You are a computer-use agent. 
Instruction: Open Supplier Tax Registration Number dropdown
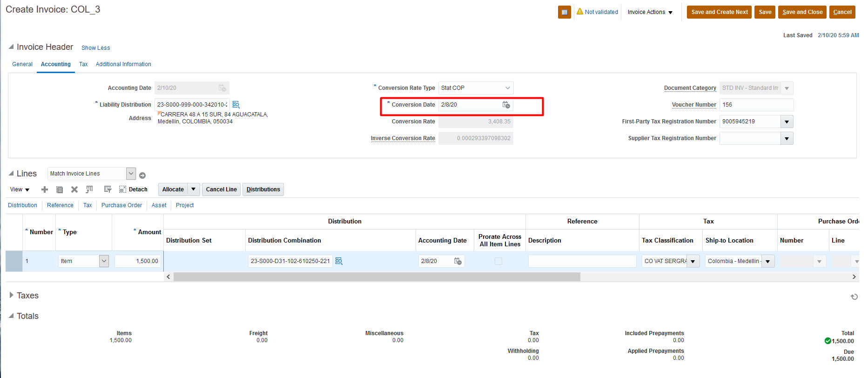pyautogui.click(x=787, y=138)
